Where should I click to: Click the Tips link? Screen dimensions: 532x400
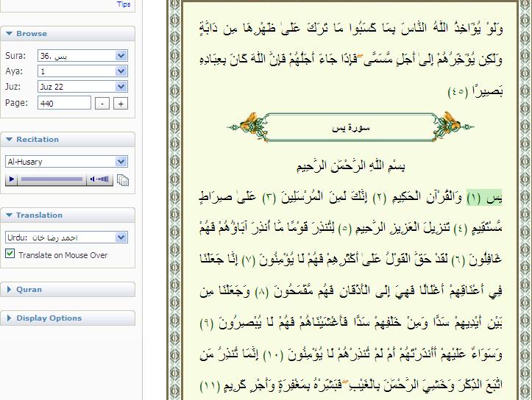click(124, 4)
